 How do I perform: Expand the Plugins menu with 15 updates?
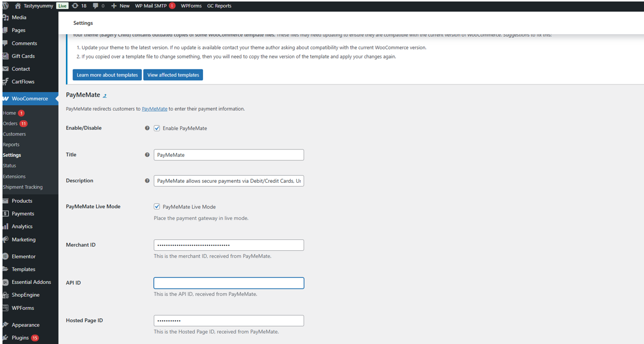20,338
